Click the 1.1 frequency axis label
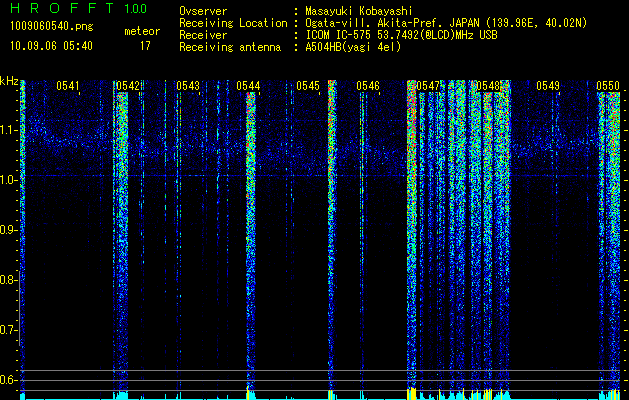629x400 pixels. [x=9, y=130]
